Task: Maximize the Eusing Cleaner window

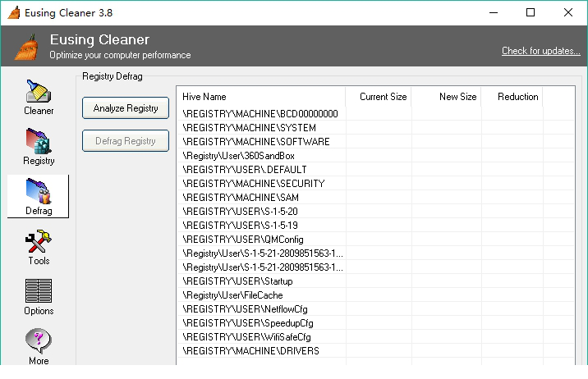Action: [x=531, y=13]
